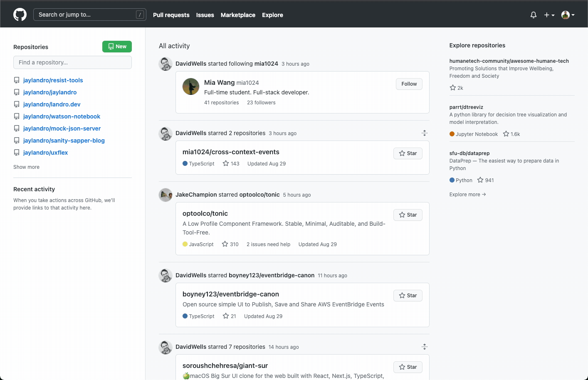The height and width of the screenshot is (380, 588).
Task: View Mia Wang's 23 followers
Action: (261, 103)
